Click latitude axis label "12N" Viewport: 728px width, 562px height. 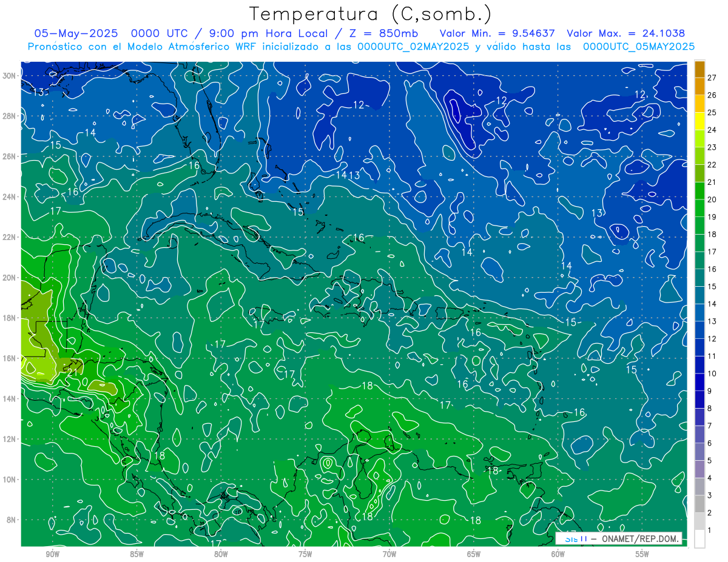coord(8,439)
